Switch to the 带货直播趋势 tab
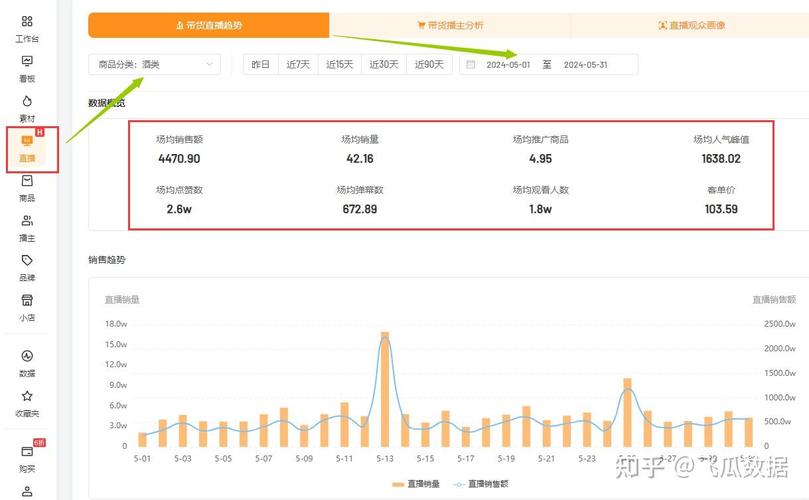 [208, 25]
